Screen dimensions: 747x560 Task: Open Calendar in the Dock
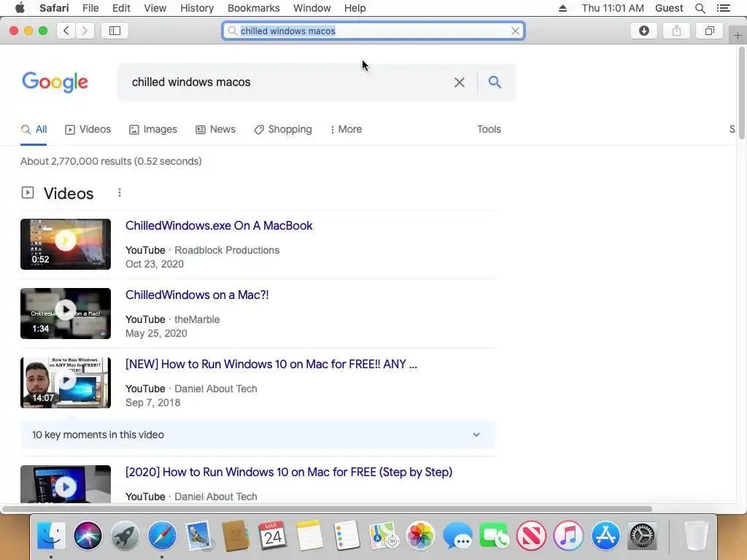[273, 536]
